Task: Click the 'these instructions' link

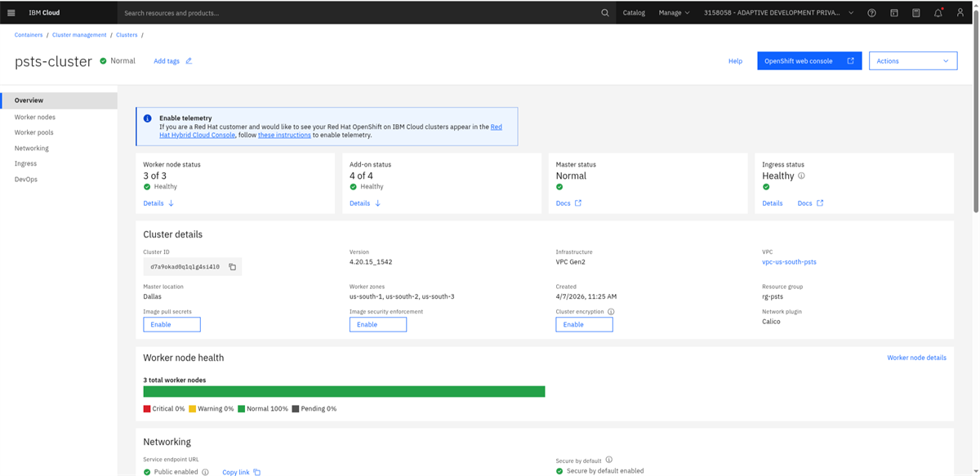Action: pyautogui.click(x=284, y=135)
